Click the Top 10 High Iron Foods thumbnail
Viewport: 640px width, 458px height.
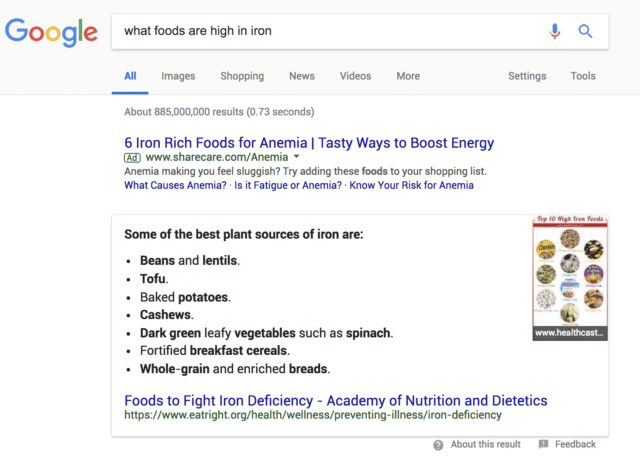pos(570,278)
